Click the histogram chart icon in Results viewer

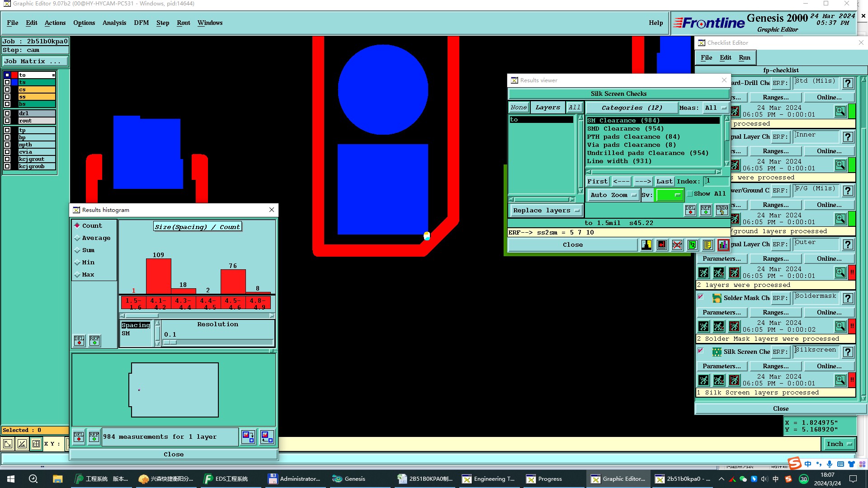pyautogui.click(x=723, y=245)
